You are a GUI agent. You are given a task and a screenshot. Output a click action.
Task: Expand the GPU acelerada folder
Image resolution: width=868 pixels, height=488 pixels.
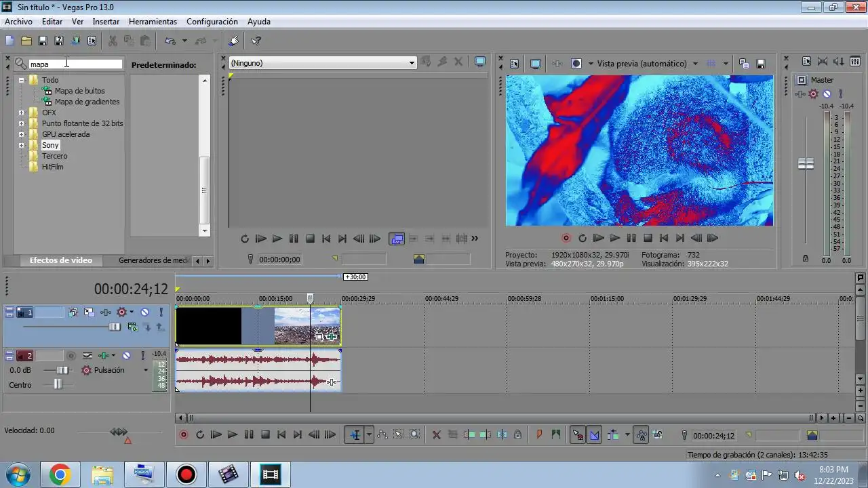pos(21,134)
